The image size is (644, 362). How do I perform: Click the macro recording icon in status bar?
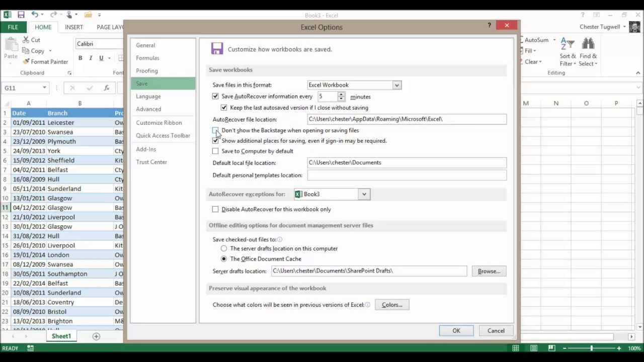[x=30, y=348]
